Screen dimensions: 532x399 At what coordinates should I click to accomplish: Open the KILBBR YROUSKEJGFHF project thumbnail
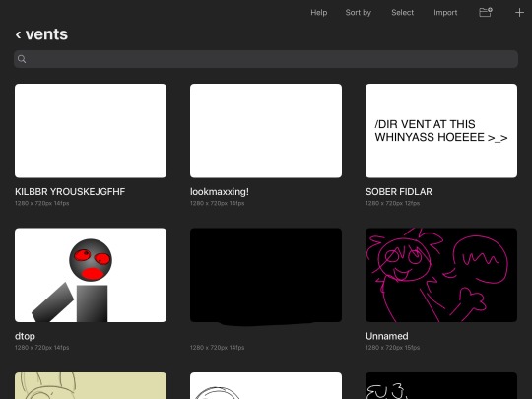(91, 131)
